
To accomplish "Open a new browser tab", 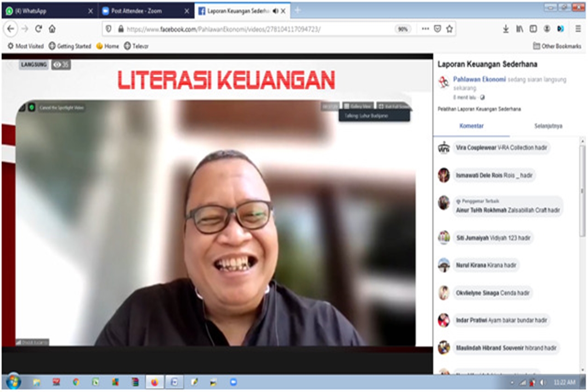I will pos(297,10).
